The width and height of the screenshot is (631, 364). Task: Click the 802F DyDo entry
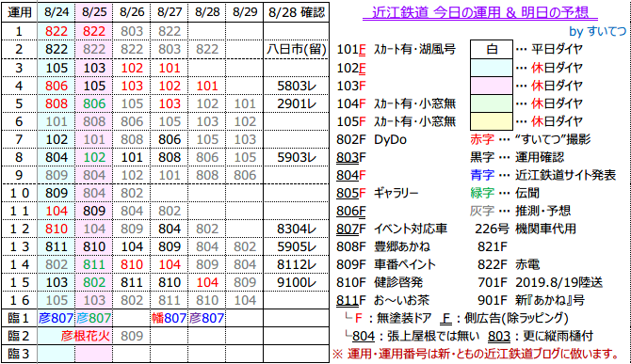point(371,139)
